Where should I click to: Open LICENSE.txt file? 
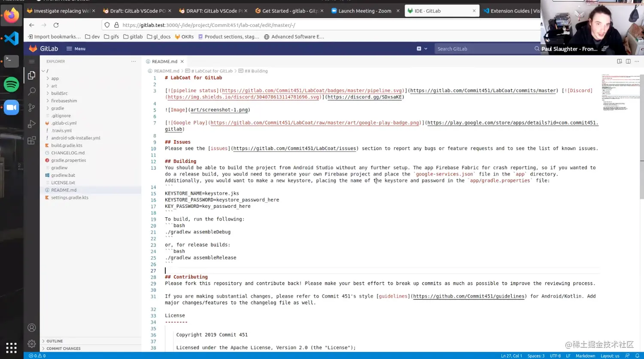pos(63,183)
